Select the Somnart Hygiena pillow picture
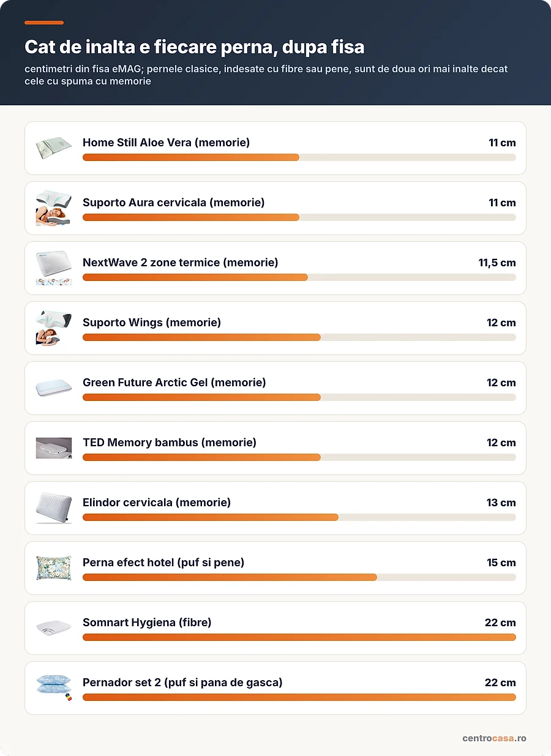Viewport: 551px width, 756px height. tap(54, 628)
